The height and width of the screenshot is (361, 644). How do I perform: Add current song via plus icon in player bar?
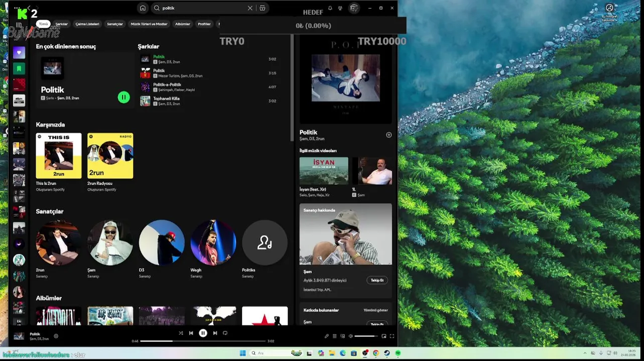click(x=56, y=336)
